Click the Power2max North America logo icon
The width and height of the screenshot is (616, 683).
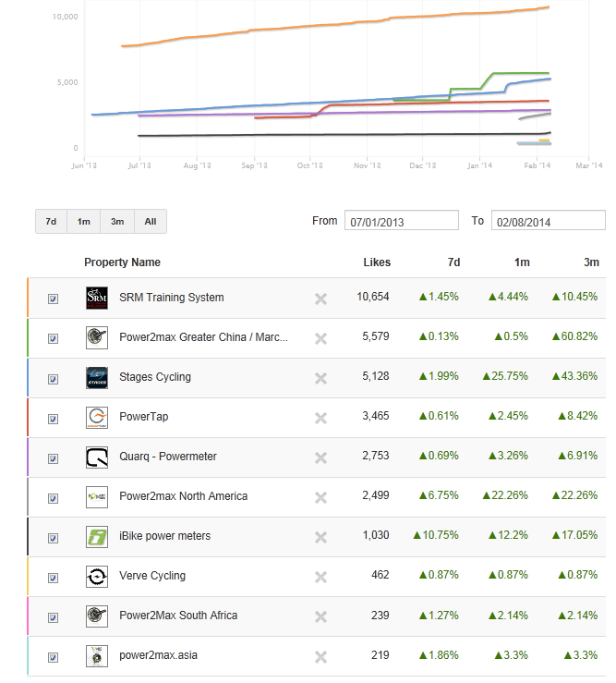(97, 497)
